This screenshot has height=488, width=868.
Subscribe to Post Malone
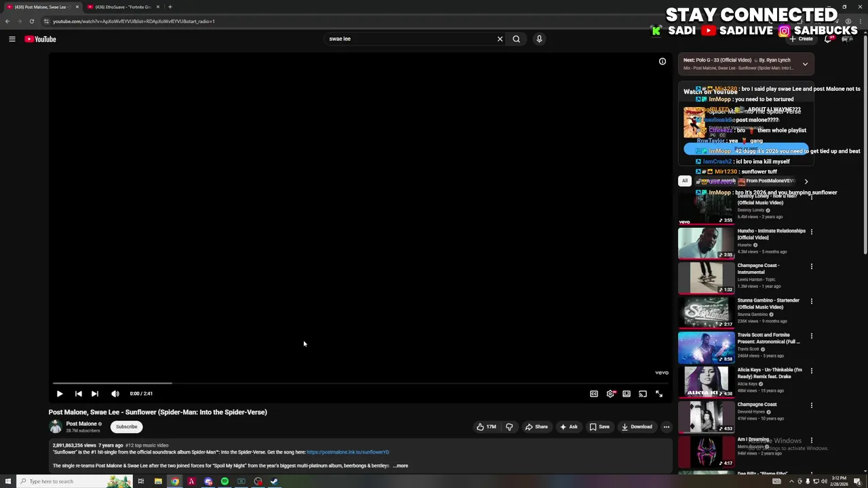coord(126,427)
